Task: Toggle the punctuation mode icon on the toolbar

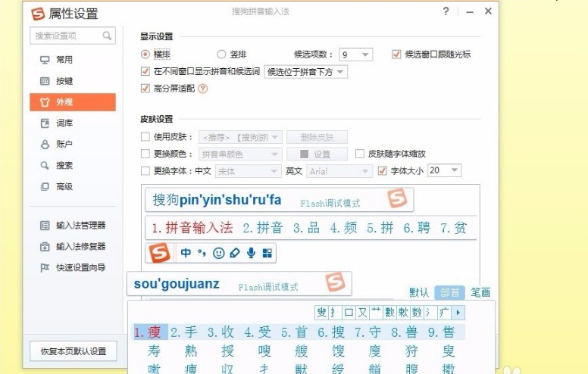Action: [202, 253]
